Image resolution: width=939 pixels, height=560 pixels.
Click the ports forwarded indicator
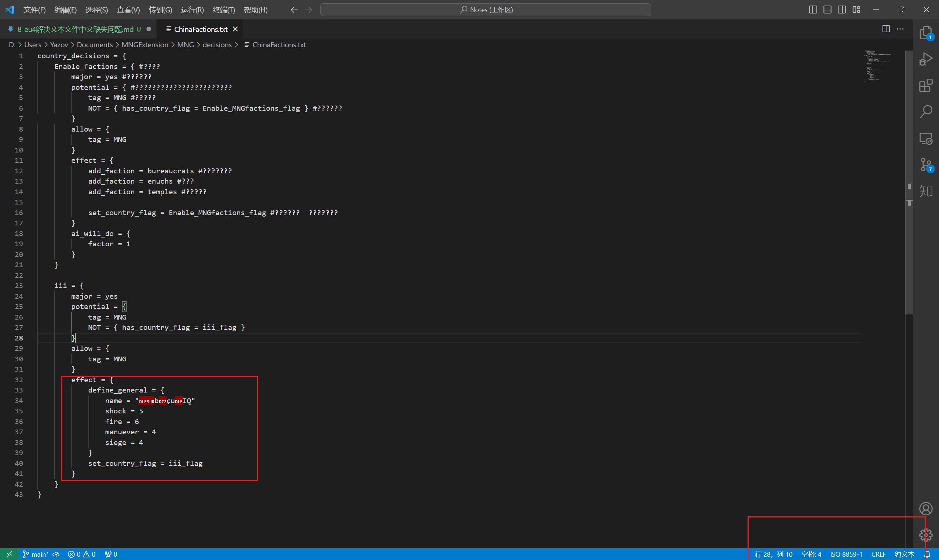111,555
